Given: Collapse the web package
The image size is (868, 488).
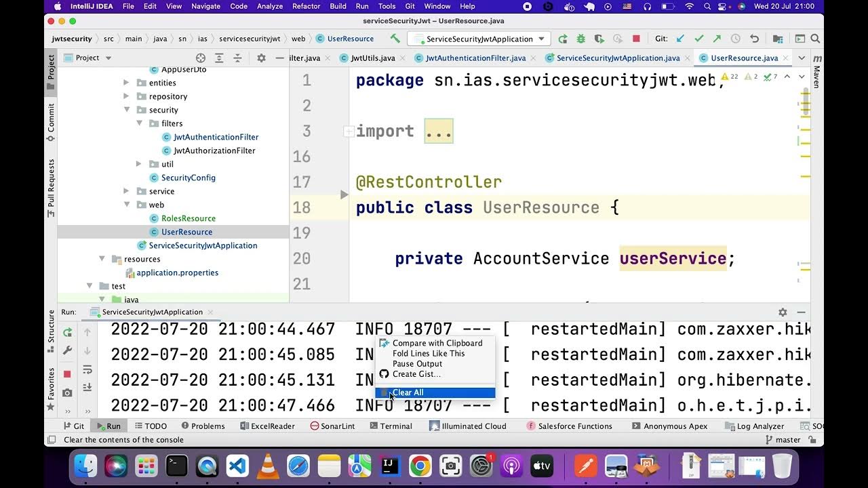Looking at the screenshot, I should (x=126, y=205).
